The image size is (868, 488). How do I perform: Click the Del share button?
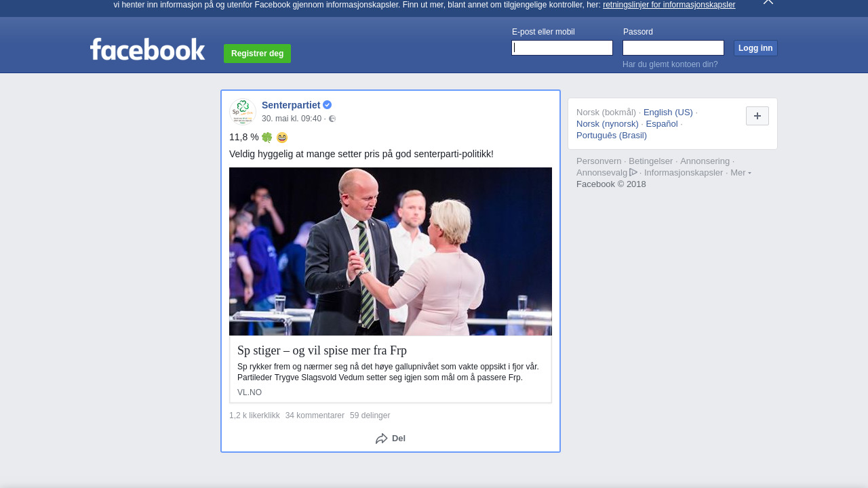pos(391,439)
